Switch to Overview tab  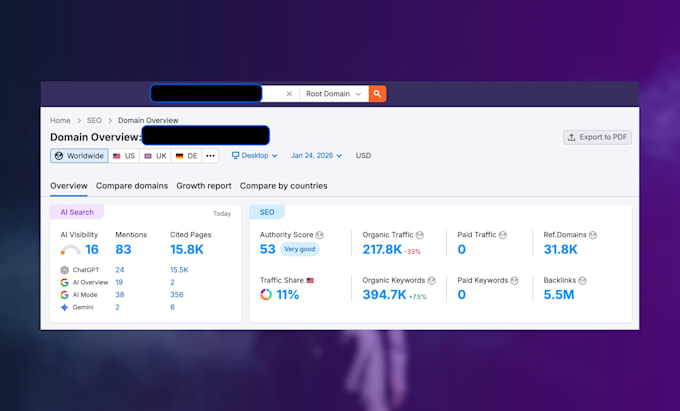click(69, 186)
